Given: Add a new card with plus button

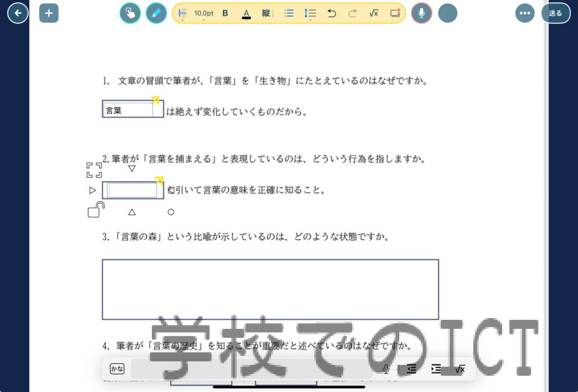Looking at the screenshot, I should (49, 13).
